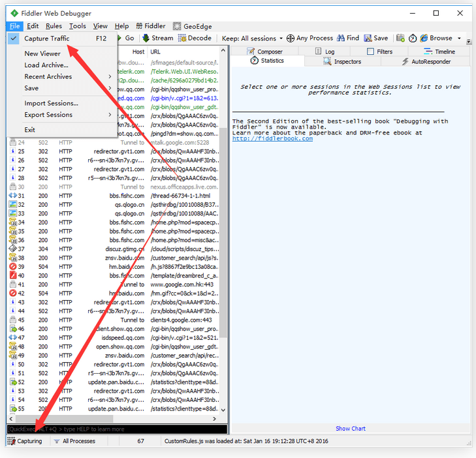The width and height of the screenshot is (476, 458).
Task: Switch to the Log tab
Action: (x=325, y=52)
